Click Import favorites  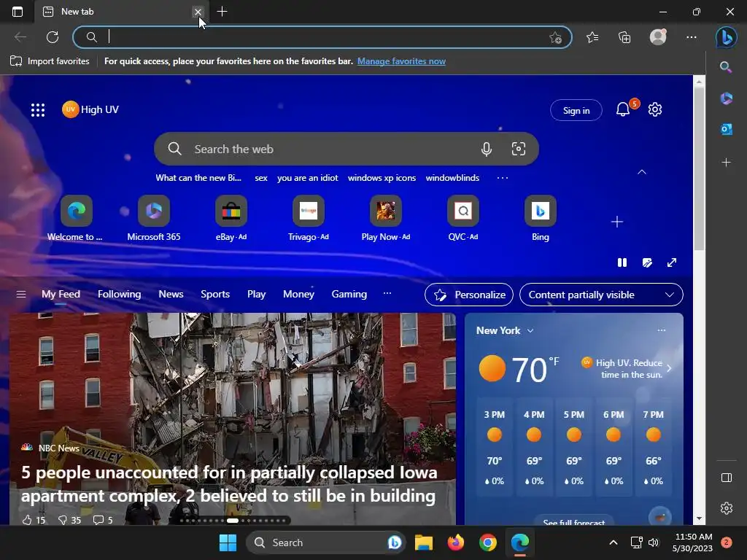(50, 61)
